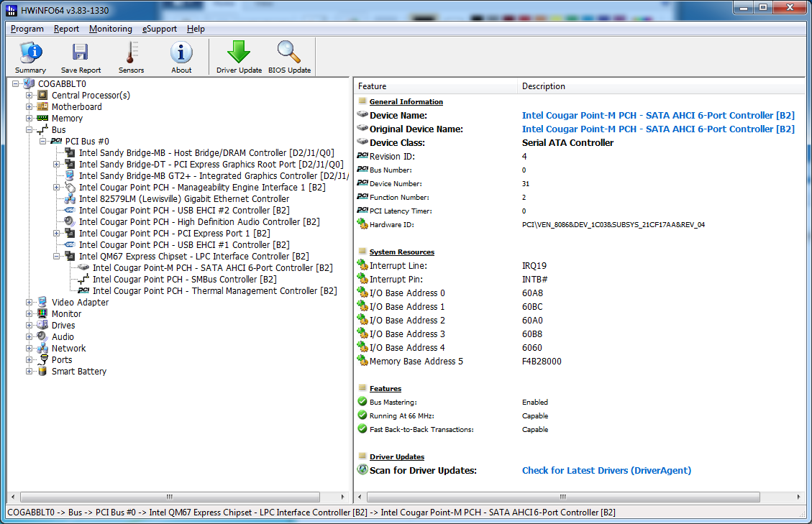The height and width of the screenshot is (524, 812).
Task: Select High Definition Audio Controller entry
Action: pyautogui.click(x=199, y=221)
